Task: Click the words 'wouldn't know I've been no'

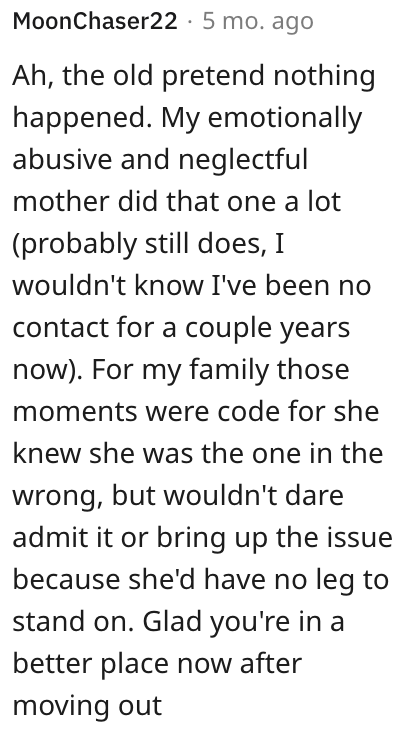Action: click(192, 285)
